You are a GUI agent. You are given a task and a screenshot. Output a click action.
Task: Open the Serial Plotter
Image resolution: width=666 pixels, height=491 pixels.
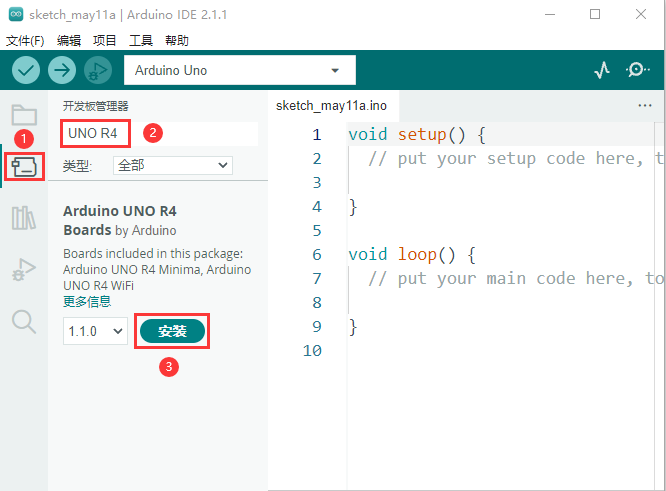tap(602, 70)
